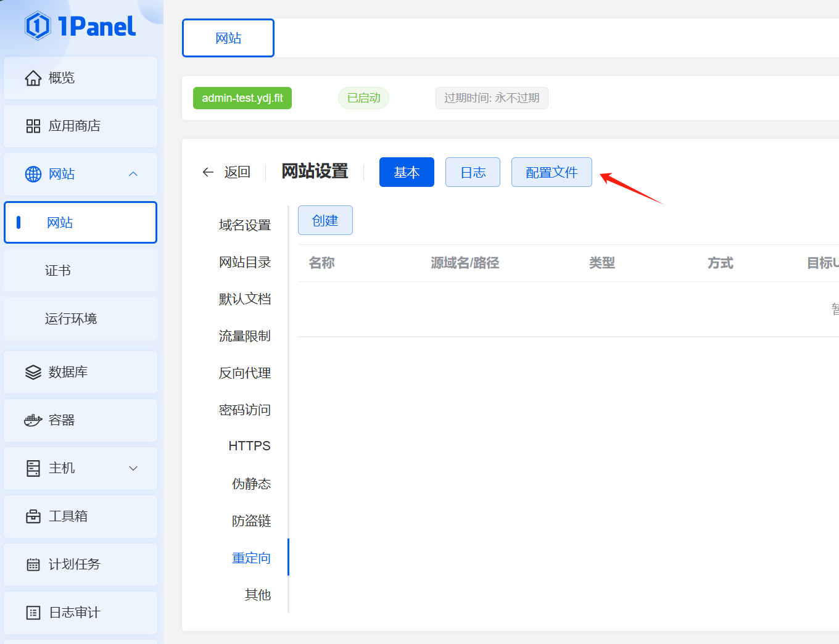Click the server icon beside 主机
The width and height of the screenshot is (839, 644).
[x=33, y=468]
